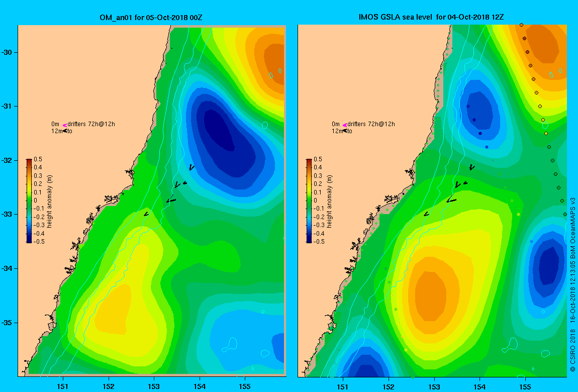Click color bar value -0.5 in OM_an01 map
Viewport: 578px width, 392px height.
[39, 242]
